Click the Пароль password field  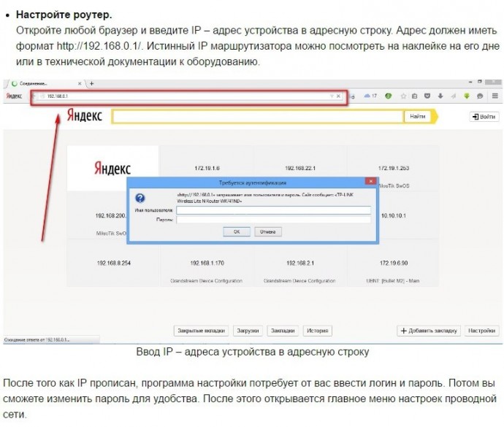click(x=273, y=220)
